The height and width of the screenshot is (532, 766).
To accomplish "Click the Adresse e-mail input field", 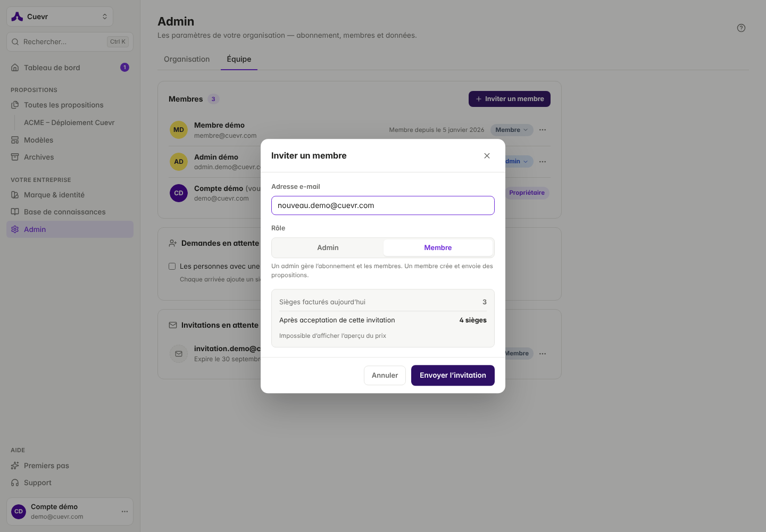I will 383,205.
